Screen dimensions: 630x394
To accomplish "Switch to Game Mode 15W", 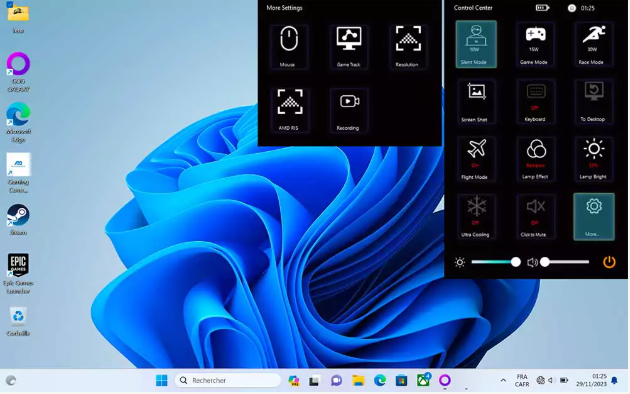I will [535, 44].
